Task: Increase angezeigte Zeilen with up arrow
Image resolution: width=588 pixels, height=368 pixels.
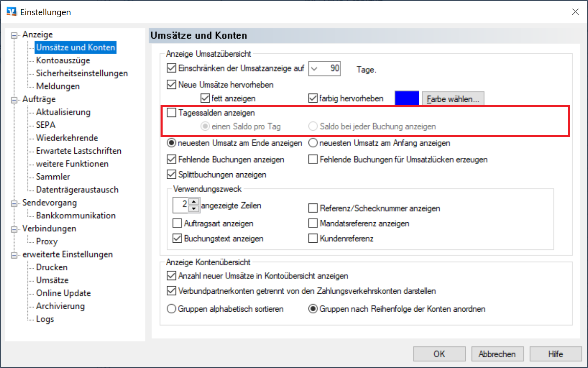Action: click(x=194, y=202)
